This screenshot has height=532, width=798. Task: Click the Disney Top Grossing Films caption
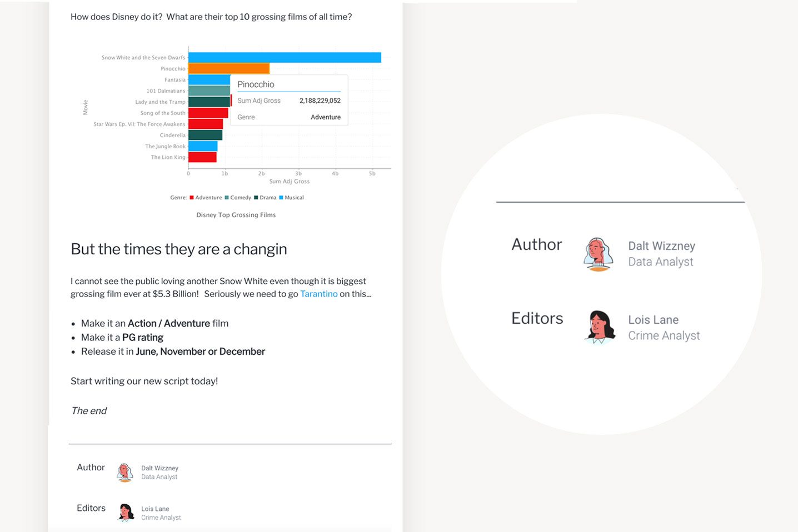[x=236, y=215]
